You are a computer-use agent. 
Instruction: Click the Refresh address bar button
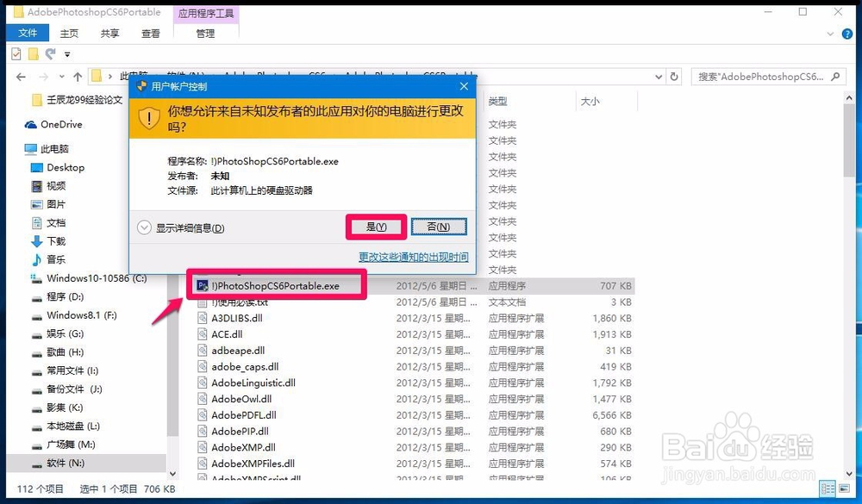(674, 77)
